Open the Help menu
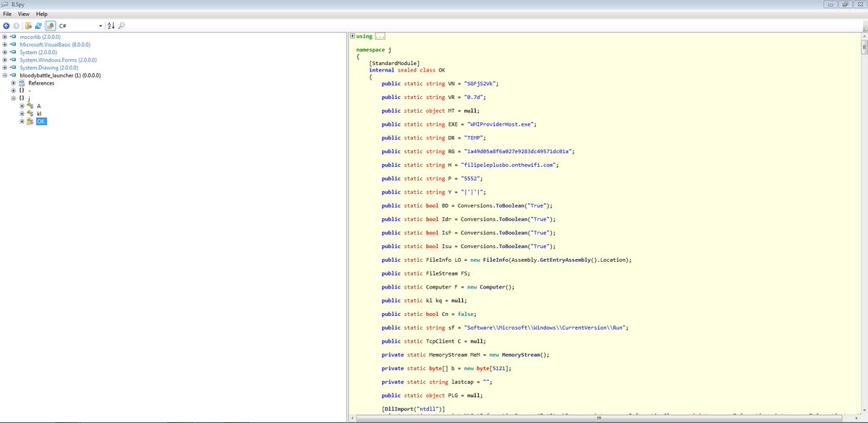The image size is (868, 423). (x=41, y=14)
